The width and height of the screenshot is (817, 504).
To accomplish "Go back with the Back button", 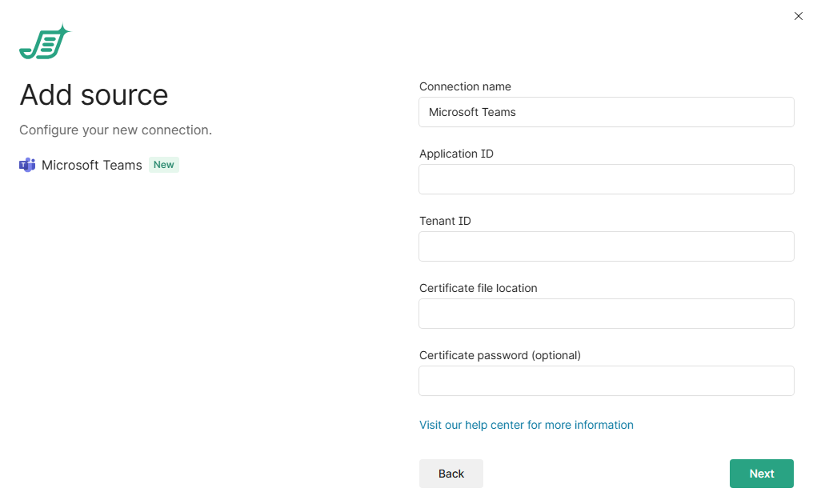I will point(451,474).
